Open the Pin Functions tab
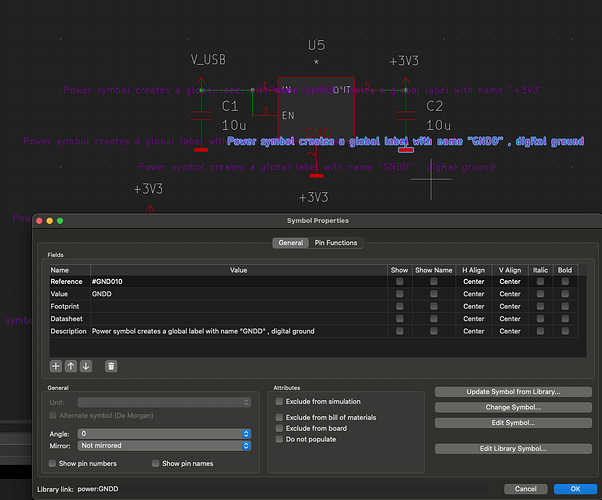 coord(336,243)
